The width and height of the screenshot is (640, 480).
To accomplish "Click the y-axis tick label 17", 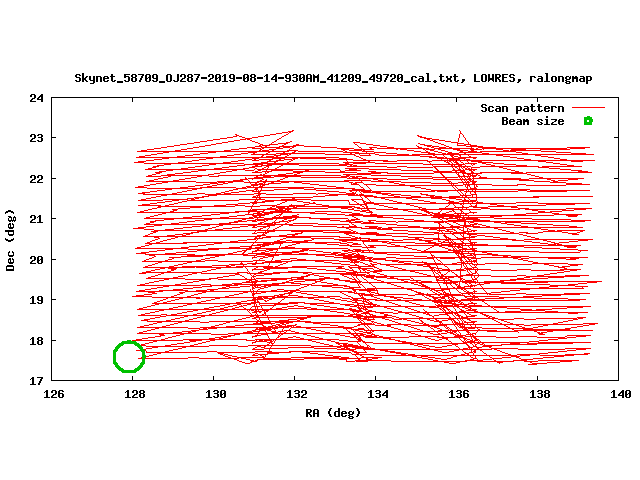I will click(x=36, y=381).
